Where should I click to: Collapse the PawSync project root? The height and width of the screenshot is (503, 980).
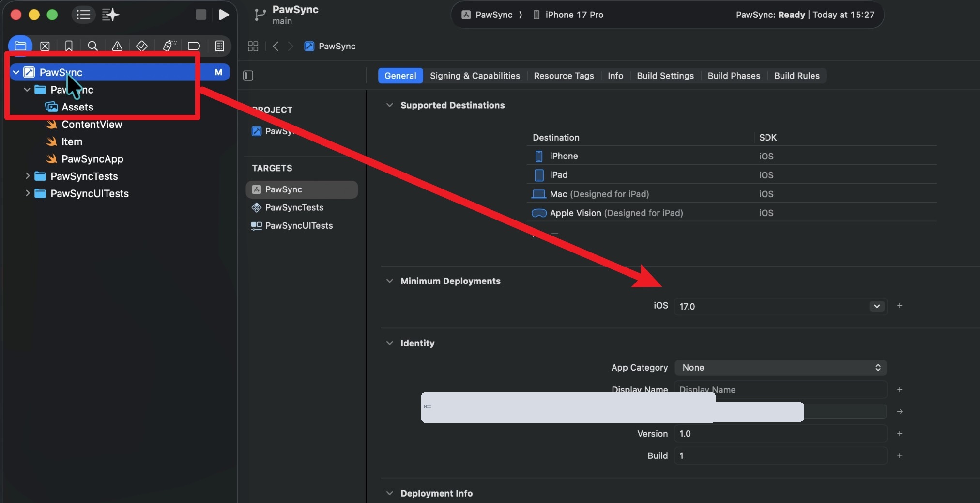coord(16,72)
